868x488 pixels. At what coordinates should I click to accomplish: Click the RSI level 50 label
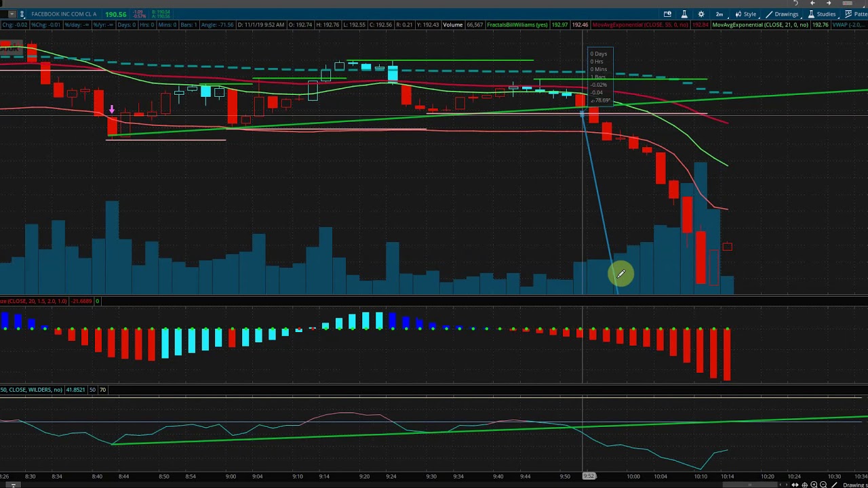click(x=93, y=390)
